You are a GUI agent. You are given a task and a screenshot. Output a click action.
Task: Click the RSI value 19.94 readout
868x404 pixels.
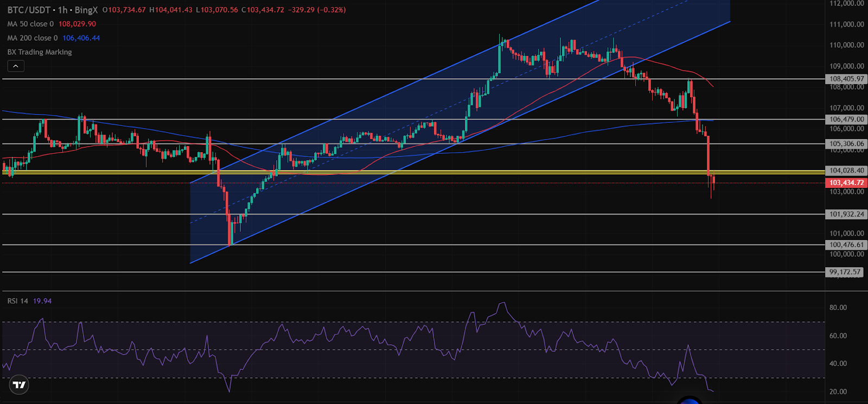pos(42,301)
